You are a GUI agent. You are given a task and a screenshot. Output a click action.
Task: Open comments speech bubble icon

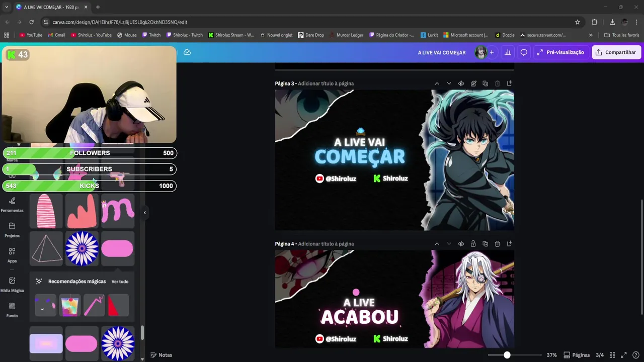pos(524,52)
